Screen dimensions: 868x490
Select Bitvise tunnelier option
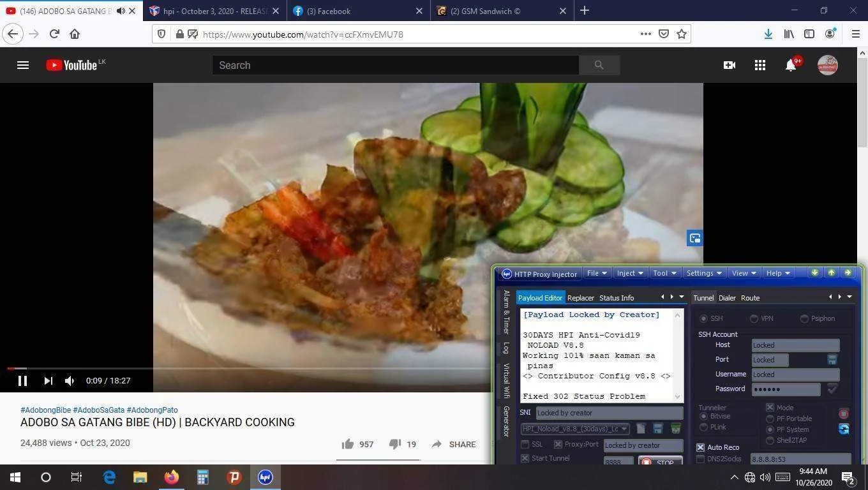click(704, 416)
